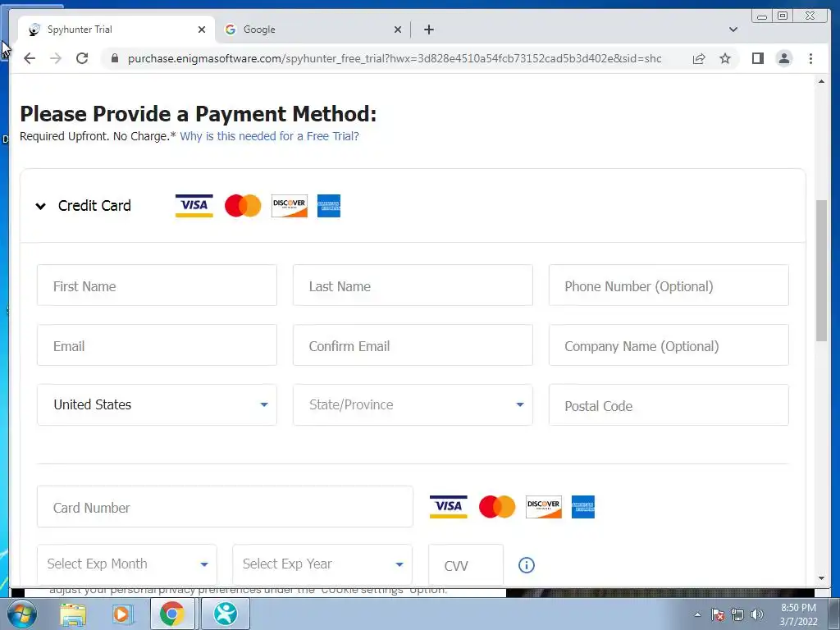Viewport: 840px width, 630px height.
Task: Click the Mastercard logo next to Card Number
Action: pyautogui.click(x=497, y=507)
